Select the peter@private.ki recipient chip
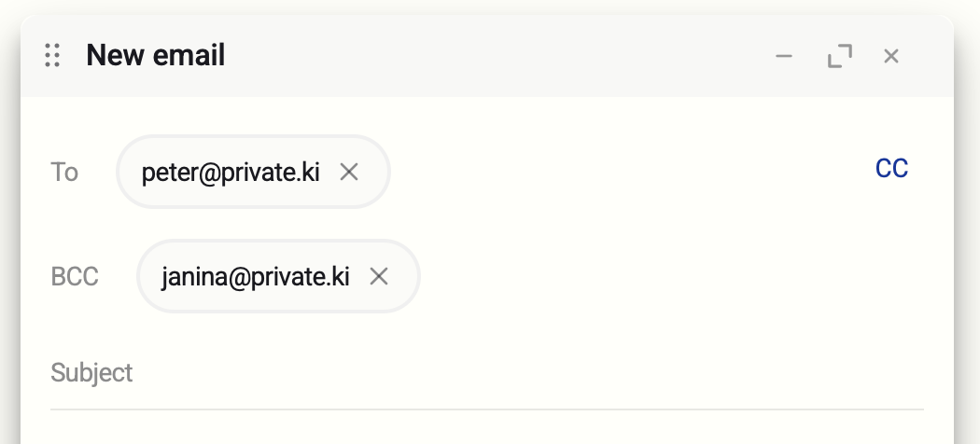980x444 pixels. pos(230,172)
